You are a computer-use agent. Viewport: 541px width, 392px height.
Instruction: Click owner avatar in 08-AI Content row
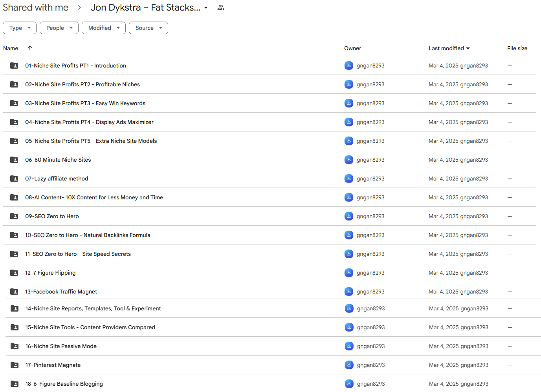[349, 197]
